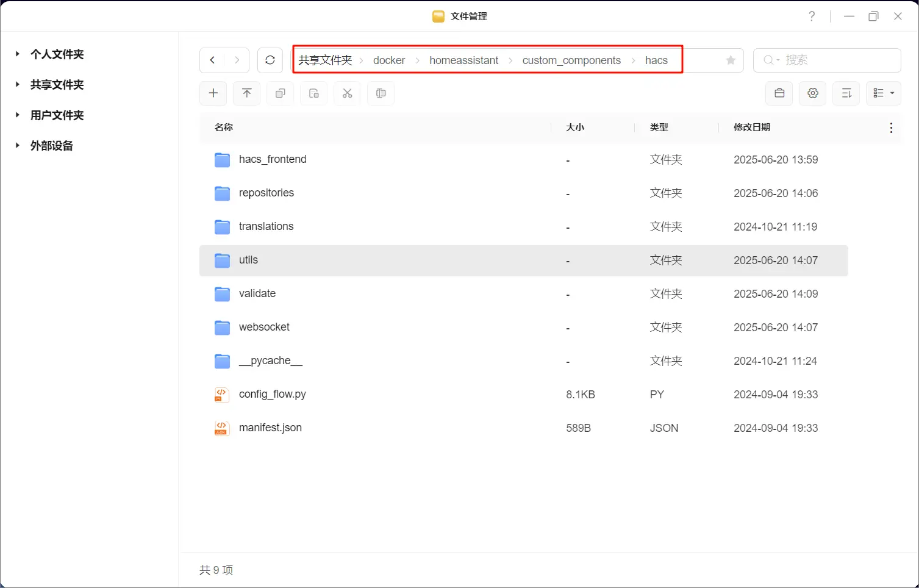Click the plus icon to create new
Viewport: 919px width, 588px height.
pos(213,93)
